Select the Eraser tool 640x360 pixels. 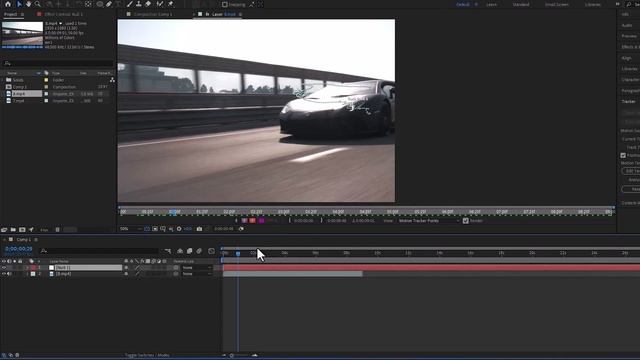(148, 4)
